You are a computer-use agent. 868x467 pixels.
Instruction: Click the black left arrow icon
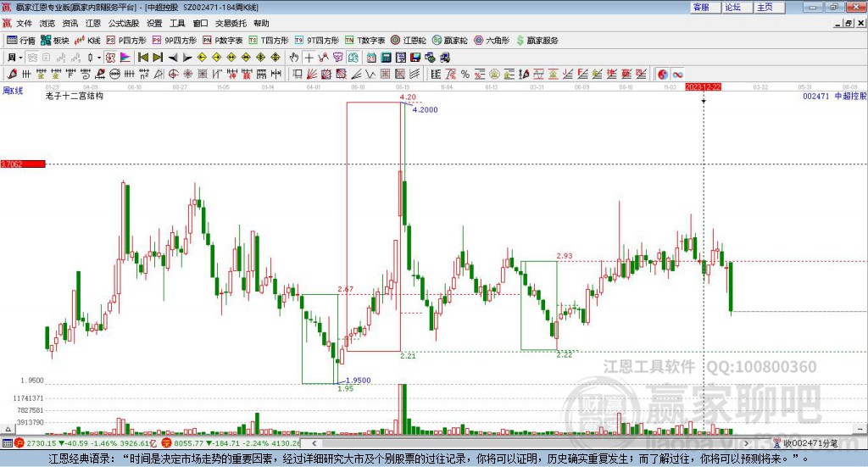pos(173,58)
